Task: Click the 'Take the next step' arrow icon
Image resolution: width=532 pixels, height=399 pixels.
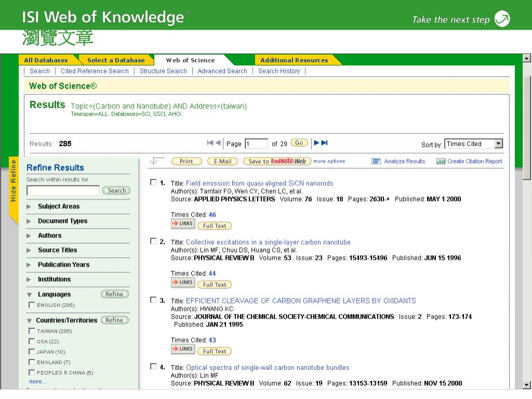Action: click(x=502, y=19)
